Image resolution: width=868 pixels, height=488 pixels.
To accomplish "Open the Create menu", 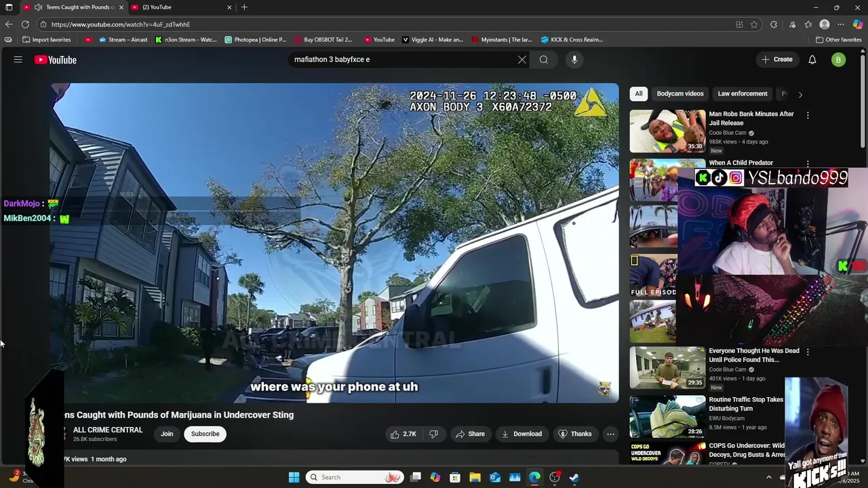I will (x=776, y=60).
